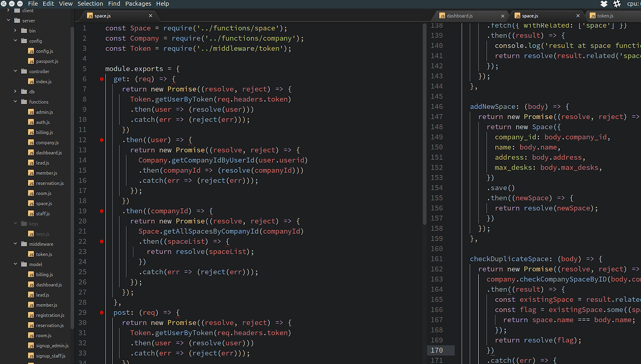Screen dimensions: 641x364
Task: Collapse the controller folder arrow
Action: [x=16, y=72]
